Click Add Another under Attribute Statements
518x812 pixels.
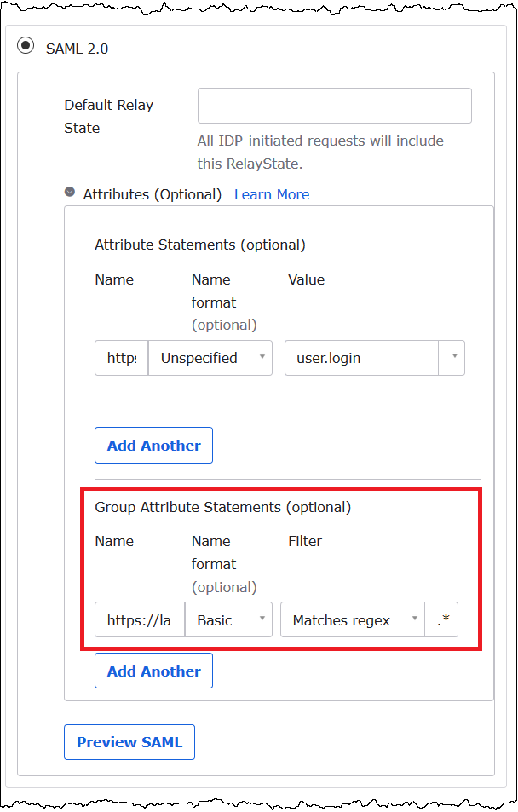(x=153, y=445)
